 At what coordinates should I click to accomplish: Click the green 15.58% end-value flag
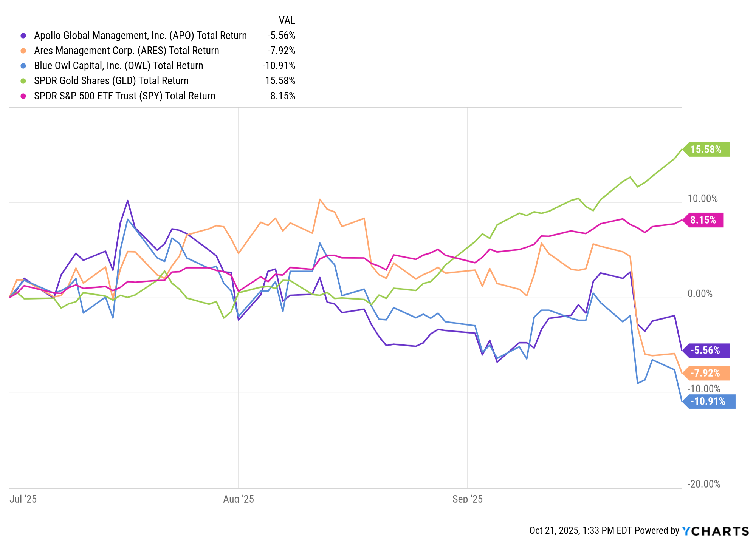[x=706, y=150]
